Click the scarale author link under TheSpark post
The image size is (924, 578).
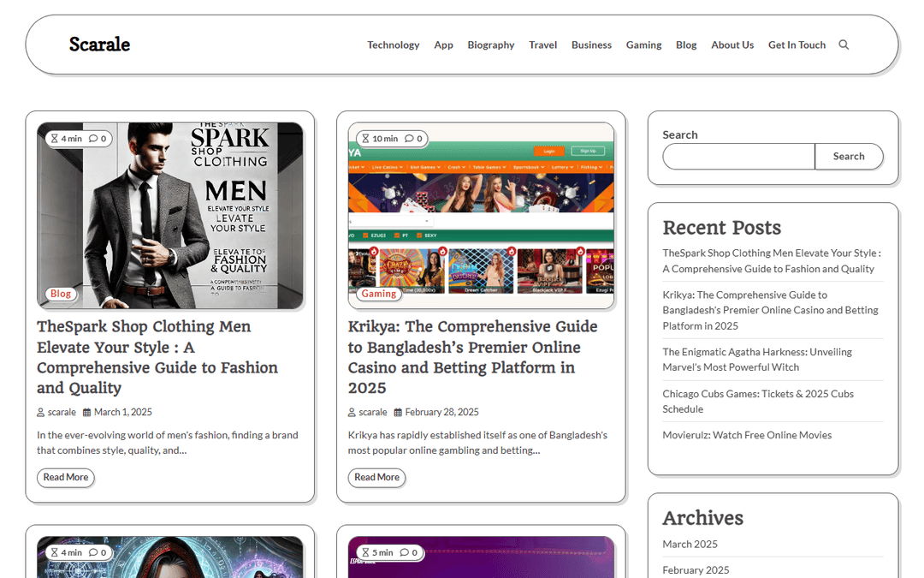click(x=62, y=412)
